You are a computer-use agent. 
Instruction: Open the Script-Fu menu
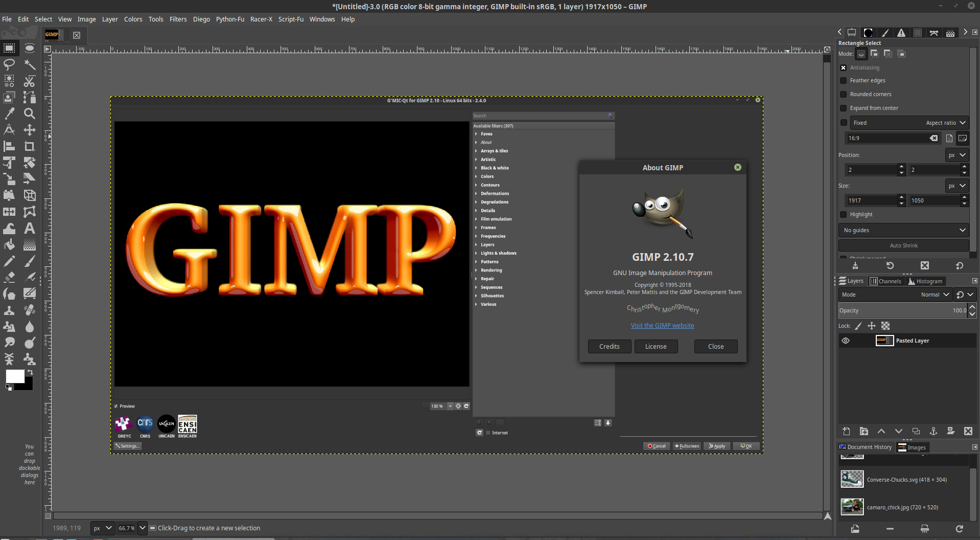pyautogui.click(x=291, y=19)
